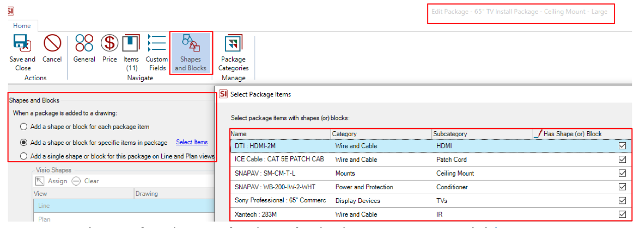Image resolution: width=644 pixels, height=228 pixels.
Task: Click the 'Has Shape (or) Block' column header
Action: coord(582,134)
